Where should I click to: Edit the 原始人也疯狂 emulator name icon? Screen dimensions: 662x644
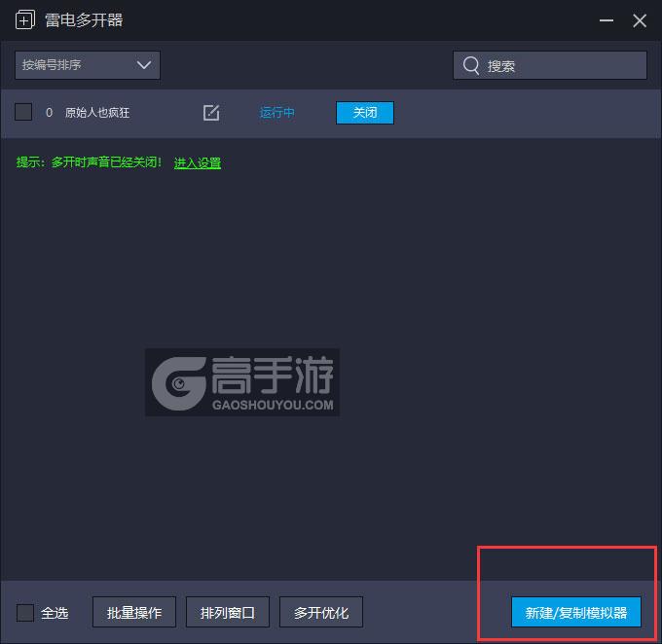(x=211, y=113)
